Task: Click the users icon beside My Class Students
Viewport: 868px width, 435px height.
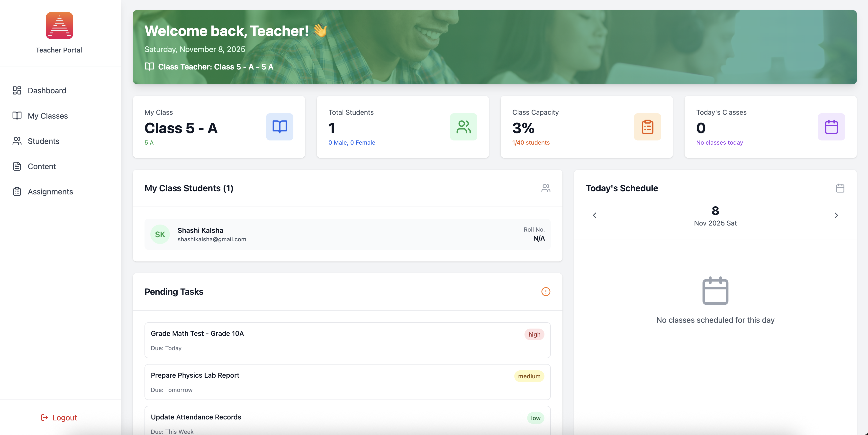Action: coord(546,188)
